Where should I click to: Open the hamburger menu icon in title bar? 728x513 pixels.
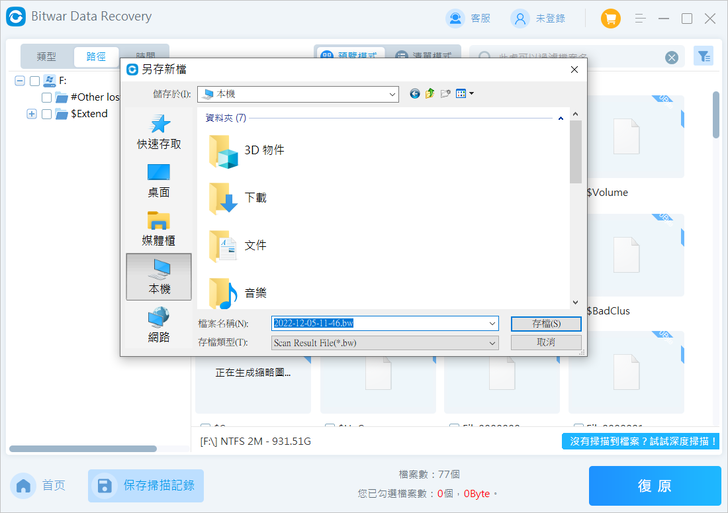(x=640, y=19)
